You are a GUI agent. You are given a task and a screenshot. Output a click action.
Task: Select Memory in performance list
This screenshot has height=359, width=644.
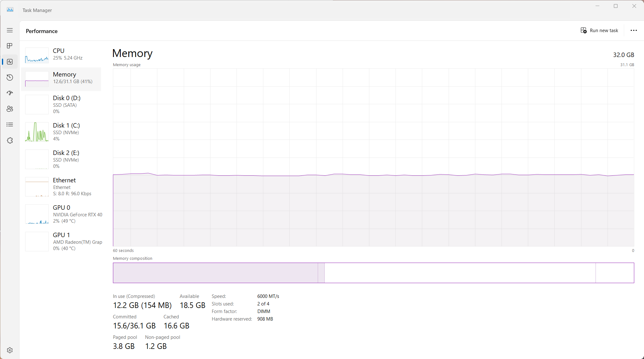61,79
